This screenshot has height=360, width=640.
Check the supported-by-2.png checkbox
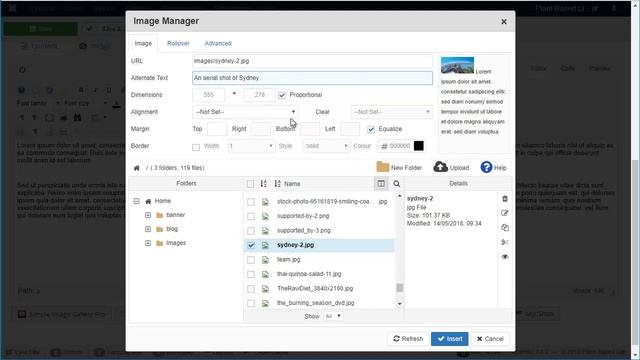pyautogui.click(x=251, y=216)
